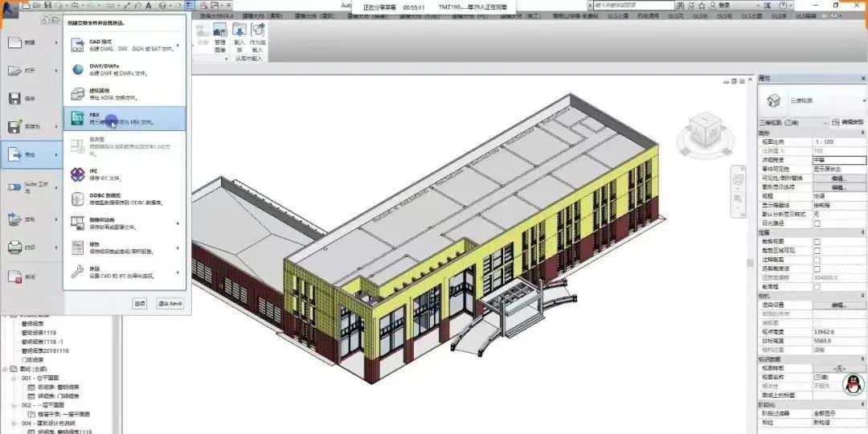
Task: Enable the 裁剪视图 crop view checkbox
Action: tap(817, 241)
